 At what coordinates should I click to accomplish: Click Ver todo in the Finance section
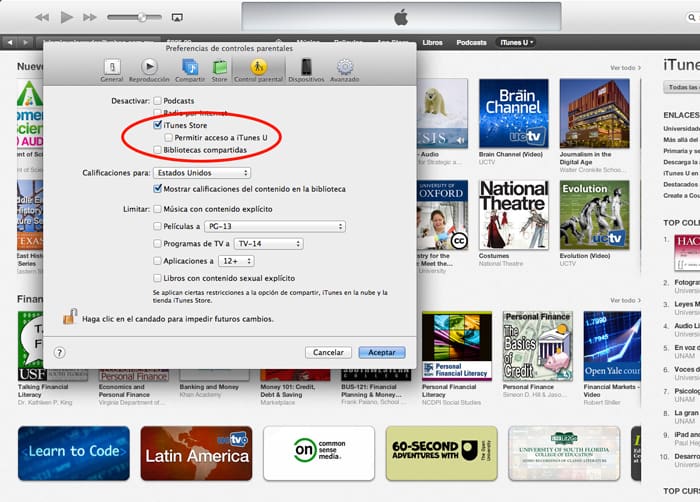[625, 300]
